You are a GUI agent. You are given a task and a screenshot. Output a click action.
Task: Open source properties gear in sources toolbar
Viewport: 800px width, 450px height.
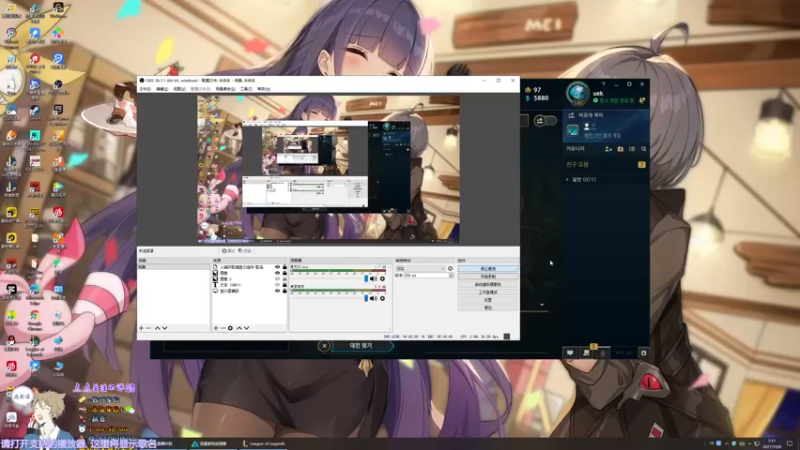tap(230, 328)
